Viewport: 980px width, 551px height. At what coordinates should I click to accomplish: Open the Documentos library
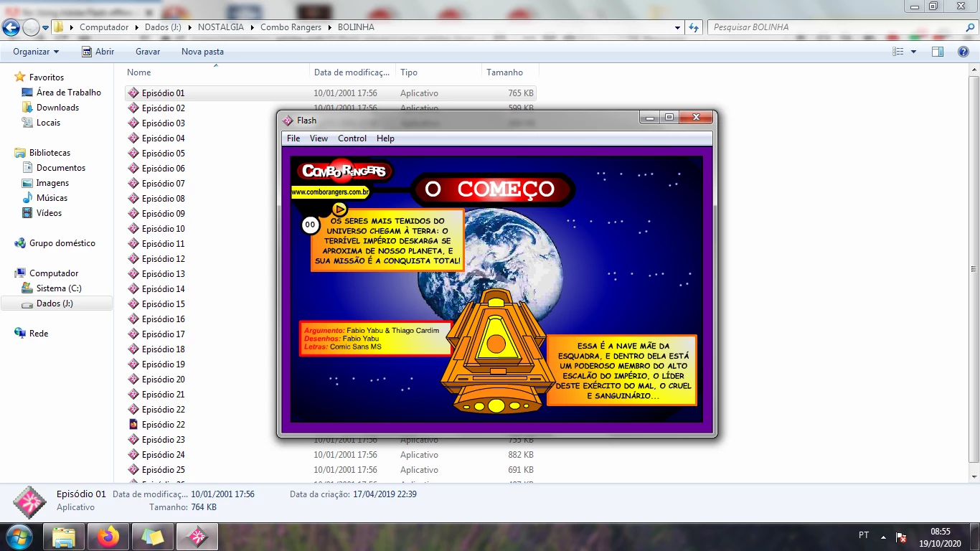click(x=61, y=168)
